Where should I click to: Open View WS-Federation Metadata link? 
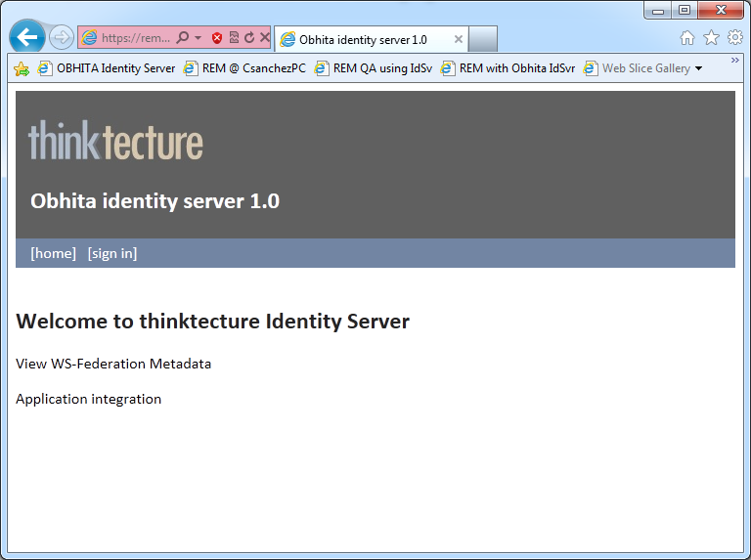click(x=113, y=364)
